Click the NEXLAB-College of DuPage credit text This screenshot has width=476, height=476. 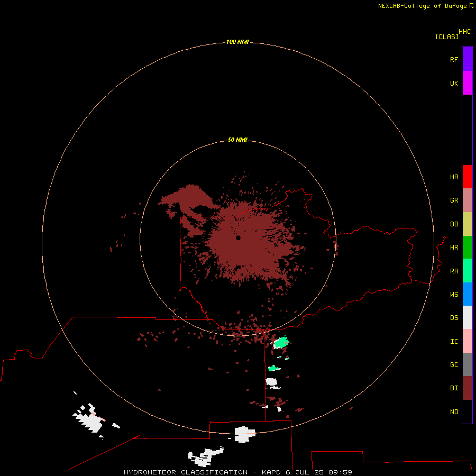click(x=422, y=6)
